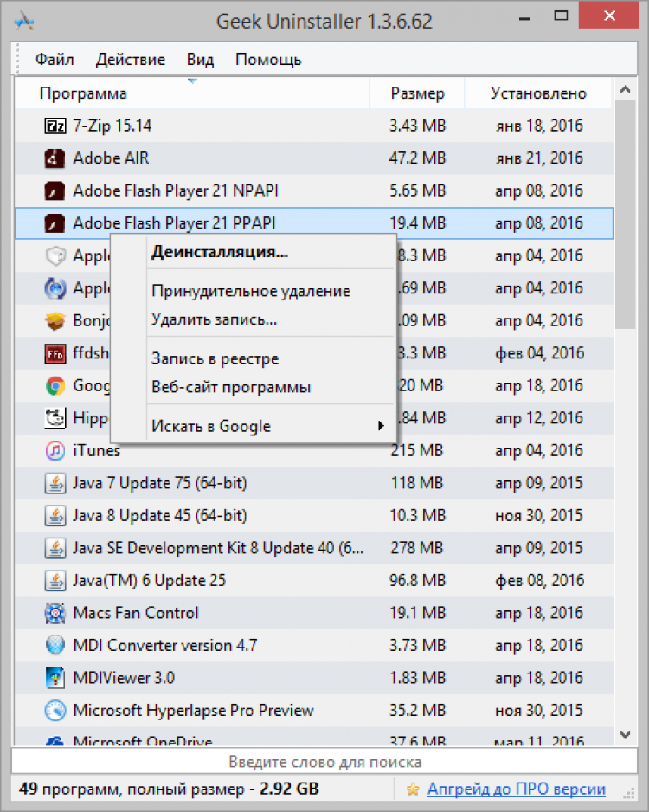Click the MDI Converter globe icon
Image resolution: width=649 pixels, height=812 pixels.
pyautogui.click(x=55, y=646)
